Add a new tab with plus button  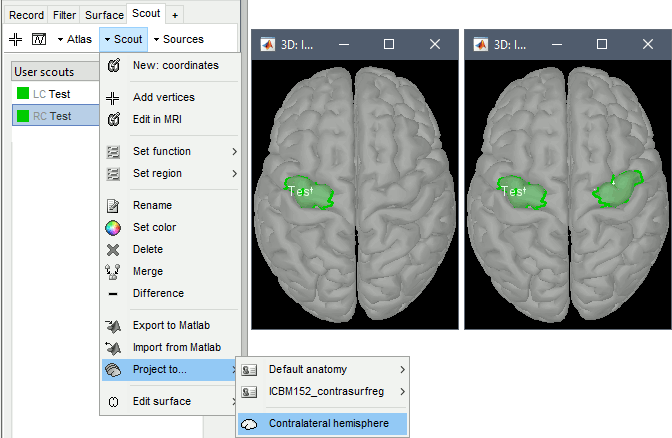(x=175, y=15)
